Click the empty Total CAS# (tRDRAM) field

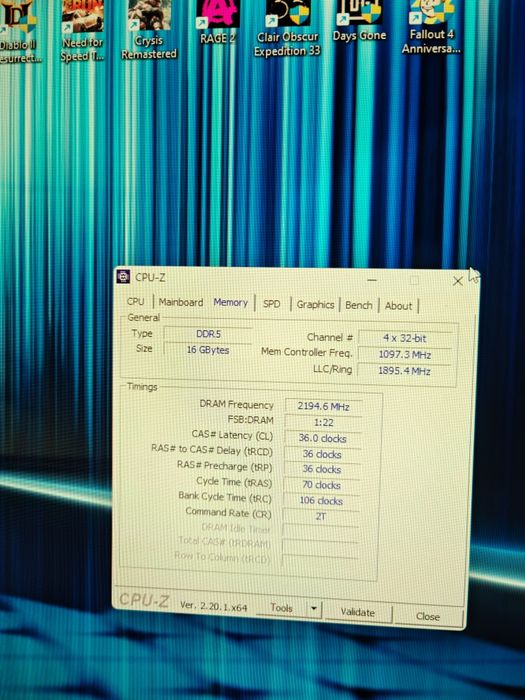[x=320, y=547]
